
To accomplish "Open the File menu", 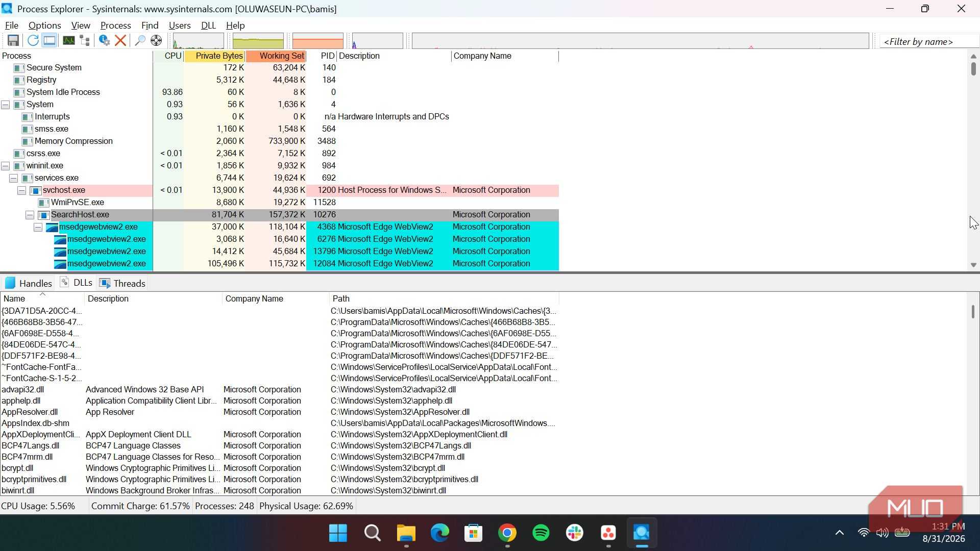I will (x=11, y=26).
